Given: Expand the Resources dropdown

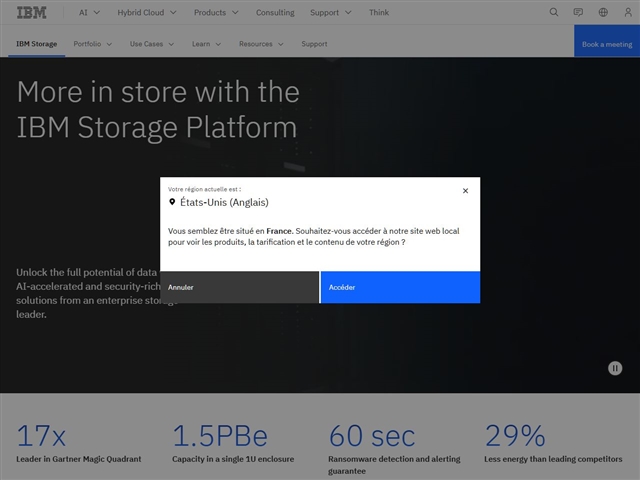Looking at the screenshot, I should tap(261, 44).
